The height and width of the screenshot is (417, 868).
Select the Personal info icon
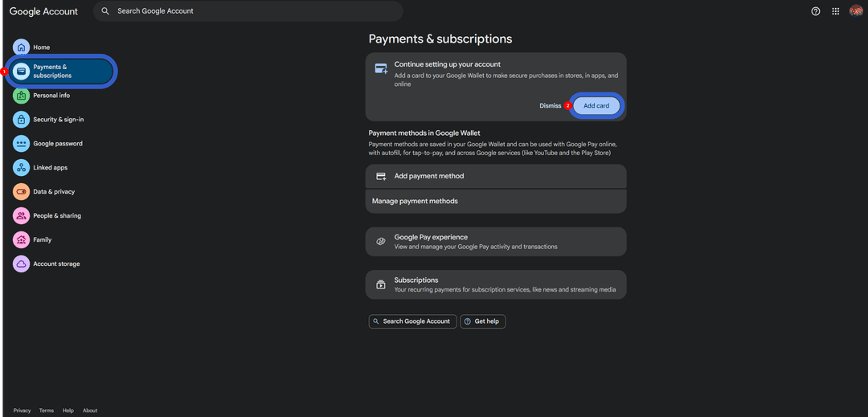click(21, 95)
